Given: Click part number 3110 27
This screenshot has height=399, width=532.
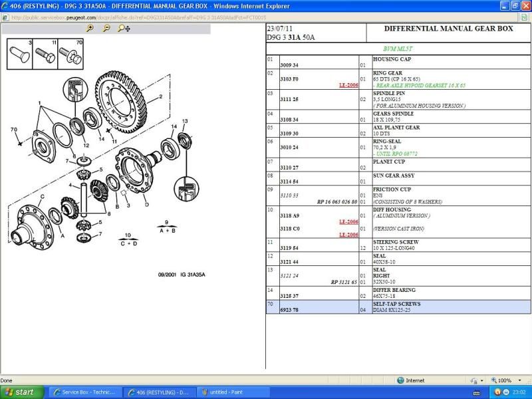Looking at the screenshot, I should [289, 168].
